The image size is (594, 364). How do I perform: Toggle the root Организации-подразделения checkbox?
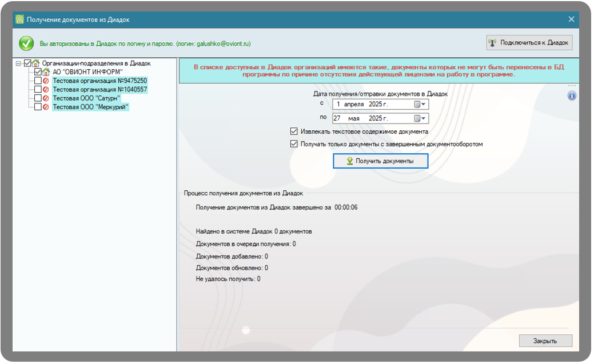coord(27,63)
